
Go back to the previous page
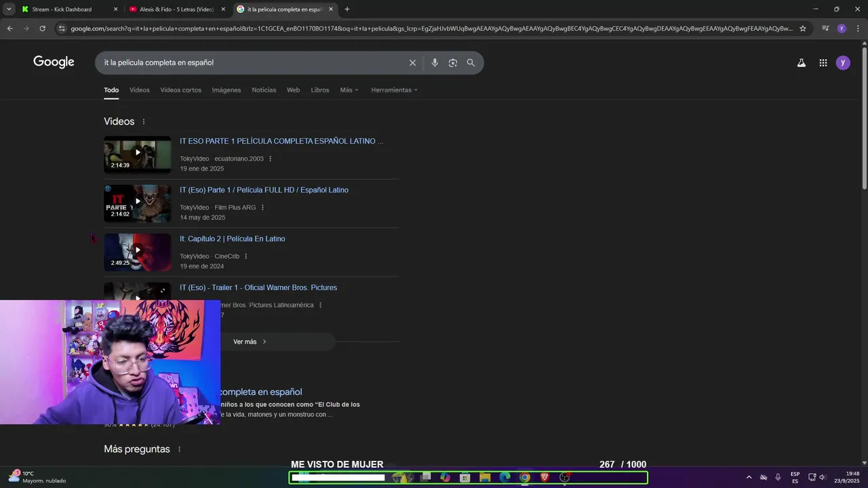(9, 28)
